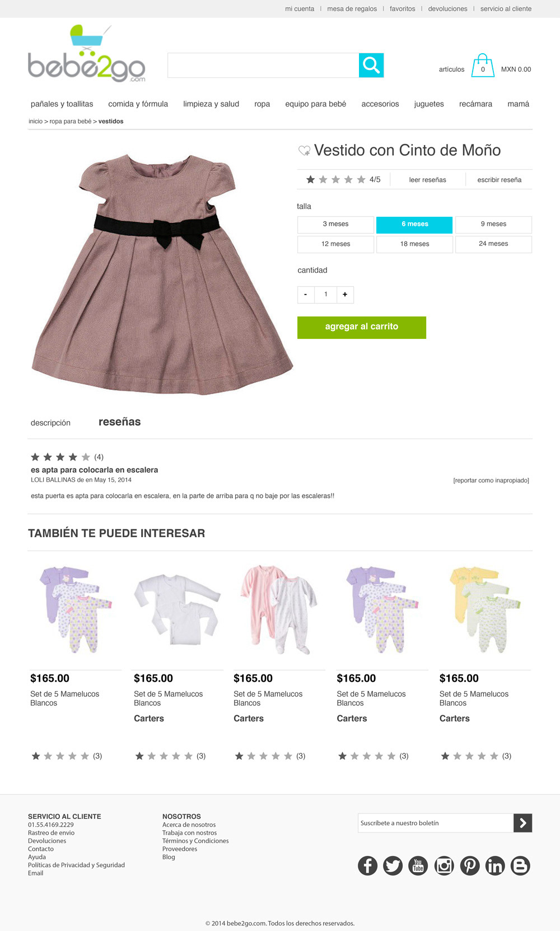Choose the 24 meses size option
Viewport: 560px width, 931px height.
pos(493,244)
